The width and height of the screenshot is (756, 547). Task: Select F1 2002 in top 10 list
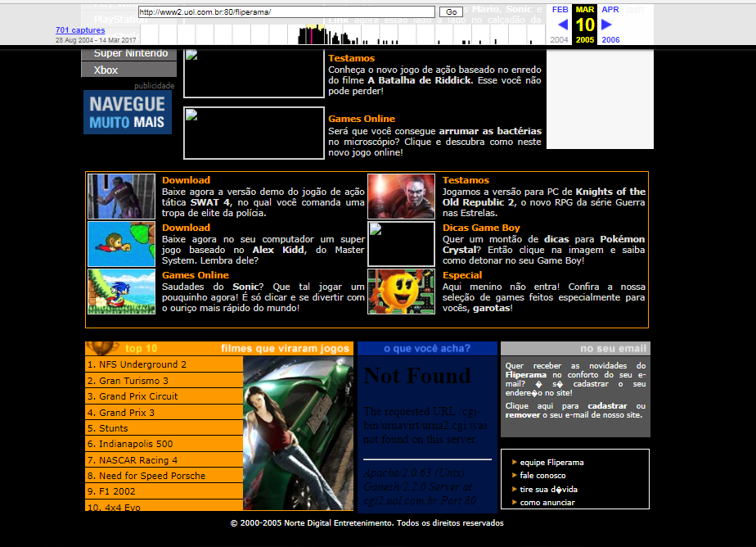164,491
